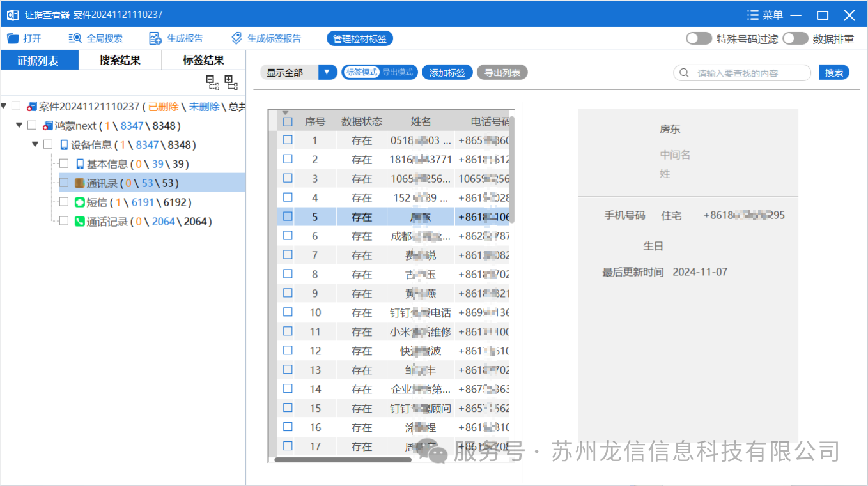Click the 请输入要查找的内容 search field
The width and height of the screenshot is (868, 486).
741,72
